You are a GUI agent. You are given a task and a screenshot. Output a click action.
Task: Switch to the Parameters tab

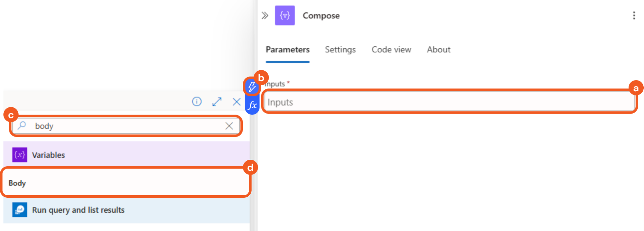(287, 50)
